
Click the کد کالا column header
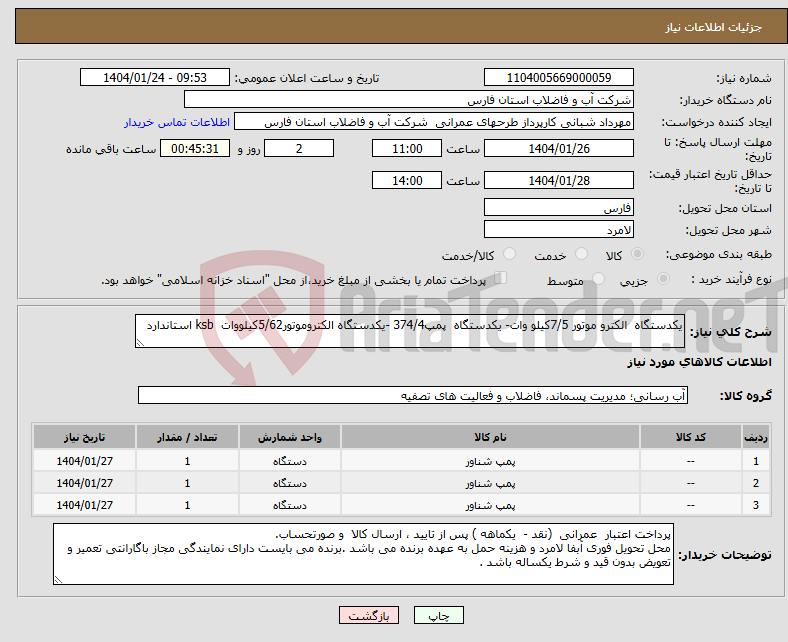click(691, 437)
